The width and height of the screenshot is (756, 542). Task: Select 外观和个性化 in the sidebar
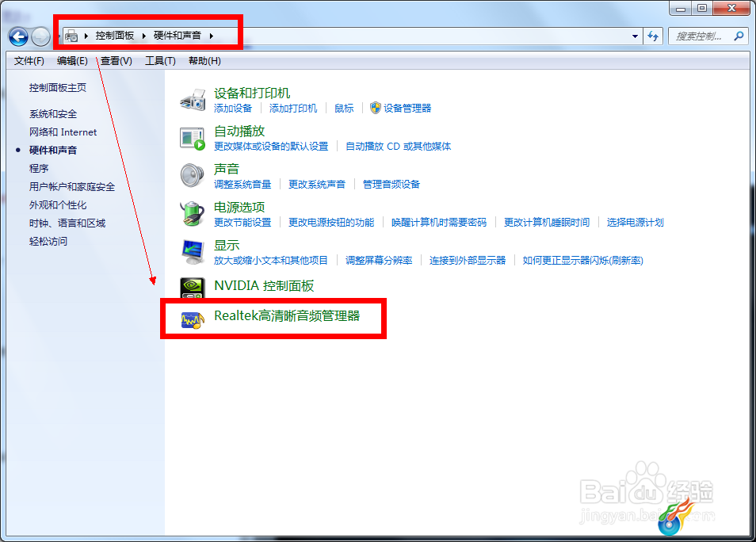click(58, 205)
